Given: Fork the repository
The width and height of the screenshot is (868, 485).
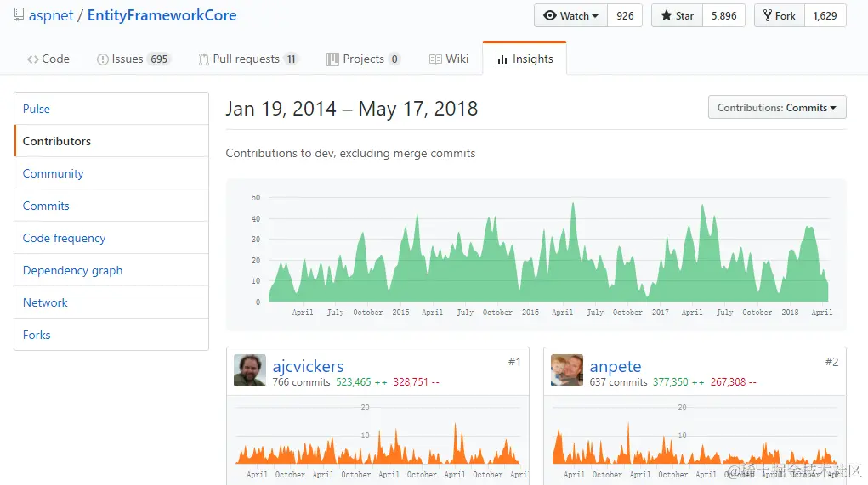Looking at the screenshot, I should point(779,15).
